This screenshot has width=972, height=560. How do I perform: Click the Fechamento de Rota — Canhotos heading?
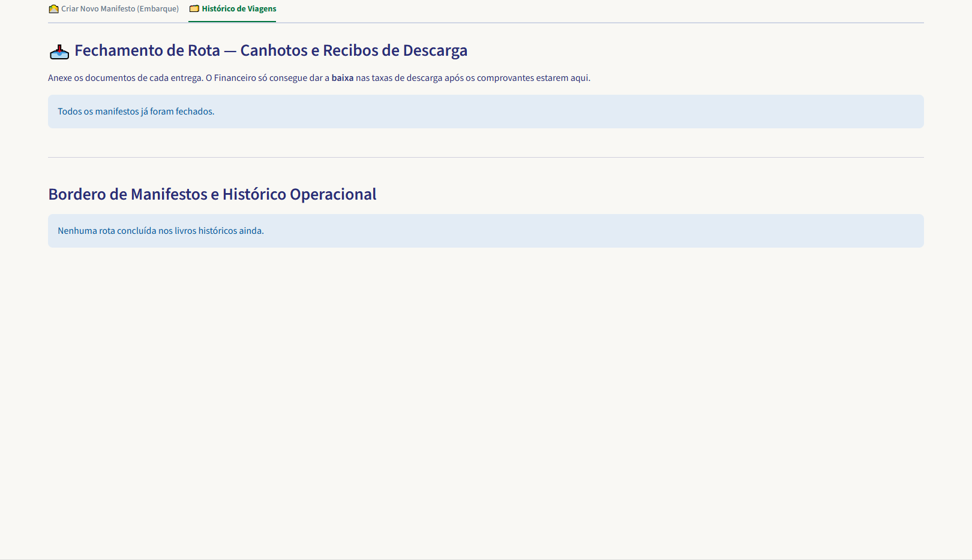[x=271, y=50]
